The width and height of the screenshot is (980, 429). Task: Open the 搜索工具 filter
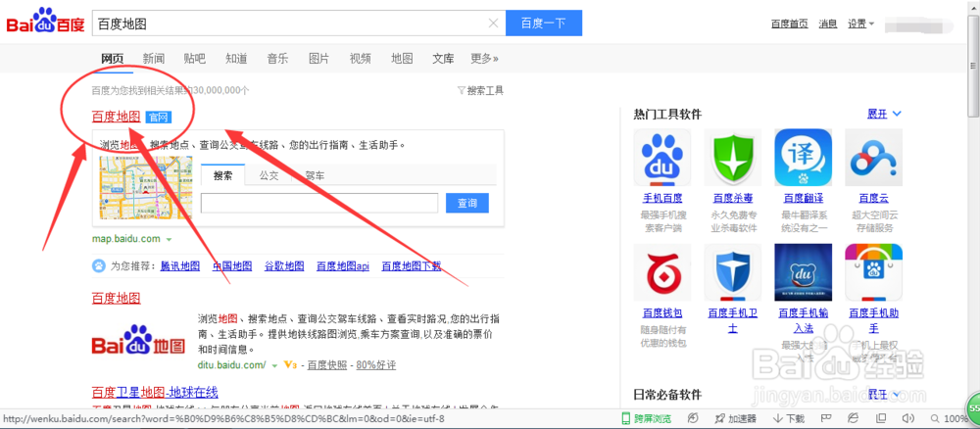(480, 90)
